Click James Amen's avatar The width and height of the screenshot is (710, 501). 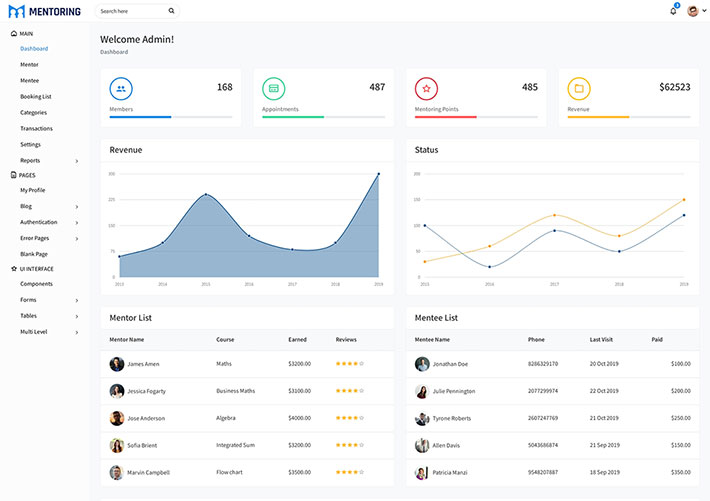click(x=117, y=364)
